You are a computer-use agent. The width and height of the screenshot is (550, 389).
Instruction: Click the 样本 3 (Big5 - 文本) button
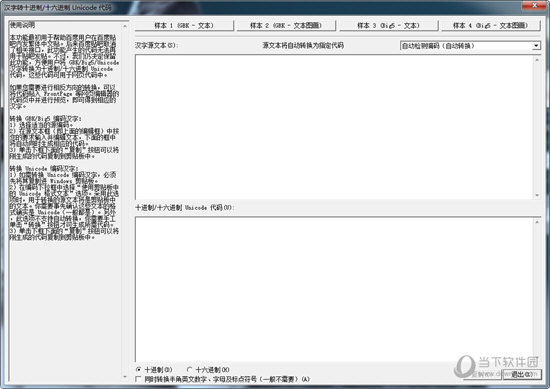388,26
